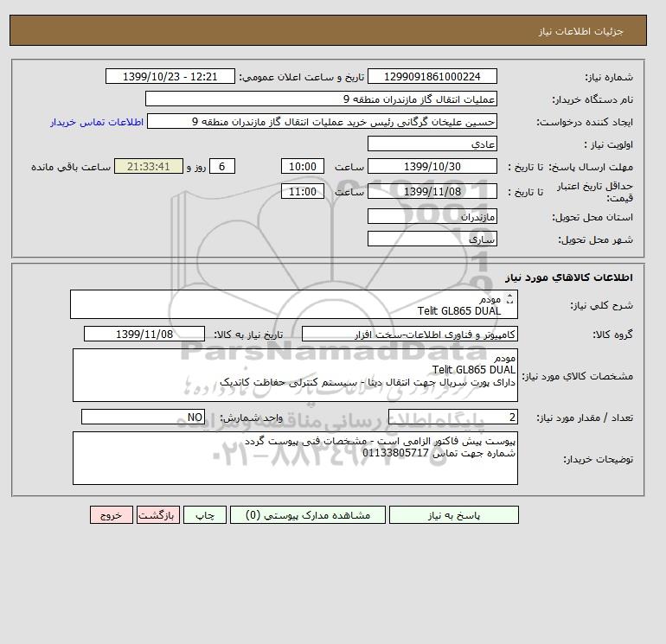Click the خروج exit button
The width and height of the screenshot is (666, 644).
(x=112, y=514)
